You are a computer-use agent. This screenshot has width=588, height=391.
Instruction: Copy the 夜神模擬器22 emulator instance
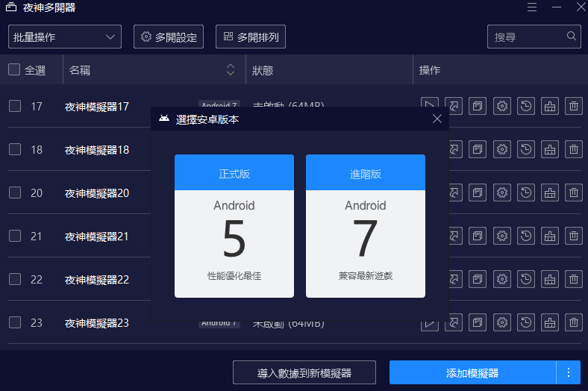point(478,279)
